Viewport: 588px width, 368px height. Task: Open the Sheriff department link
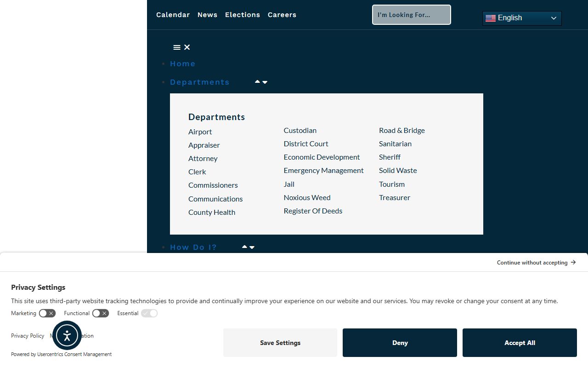(x=390, y=157)
